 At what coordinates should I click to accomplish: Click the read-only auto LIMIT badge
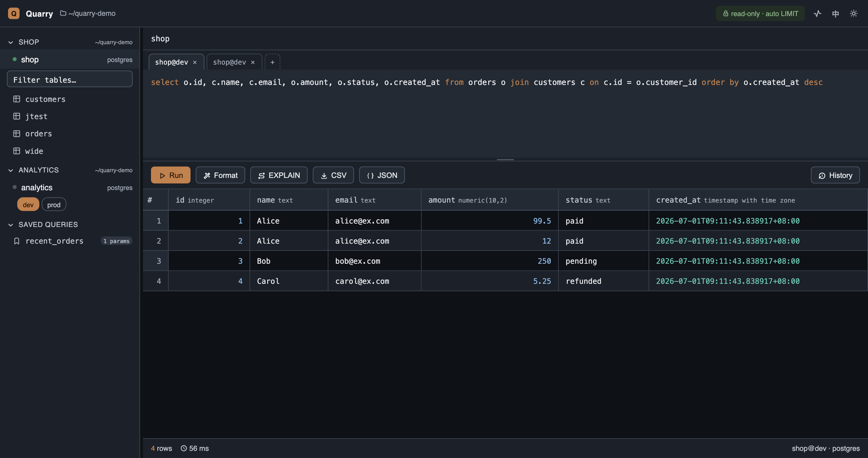click(x=760, y=13)
